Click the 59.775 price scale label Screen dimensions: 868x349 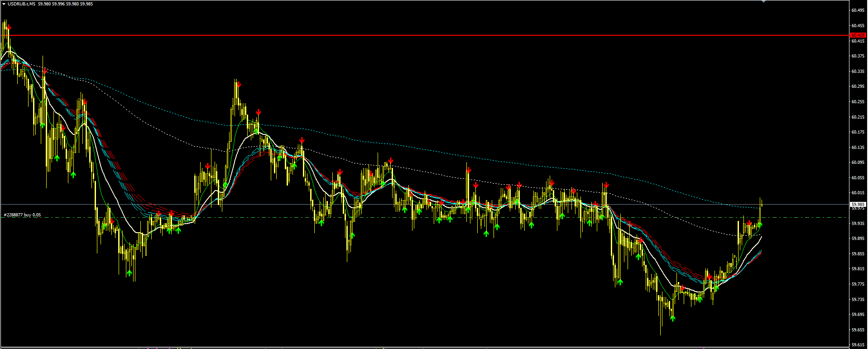(x=857, y=284)
